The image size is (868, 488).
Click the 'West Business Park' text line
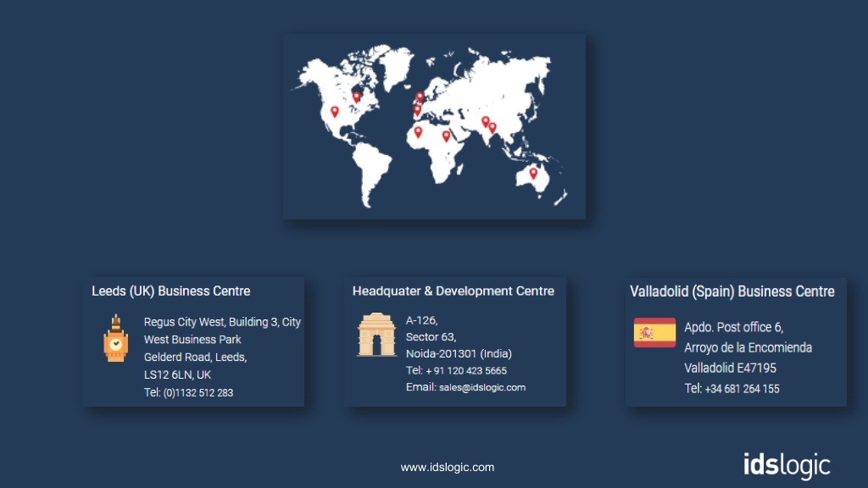[192, 340]
